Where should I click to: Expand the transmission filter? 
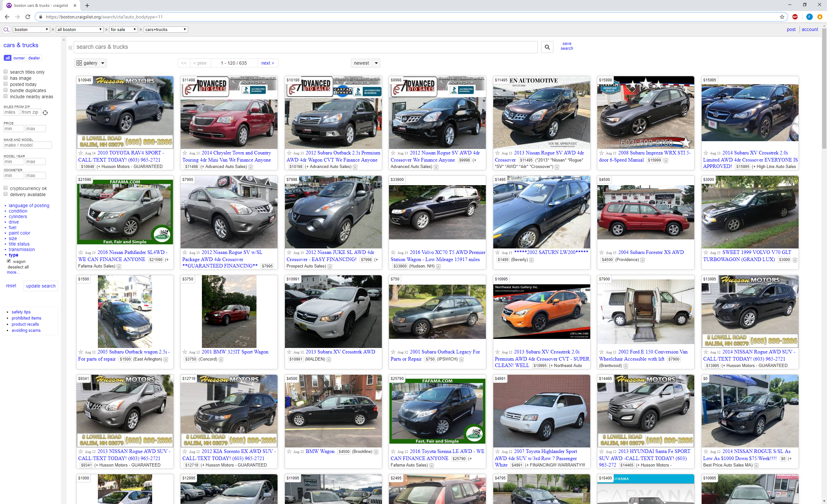[22, 250]
